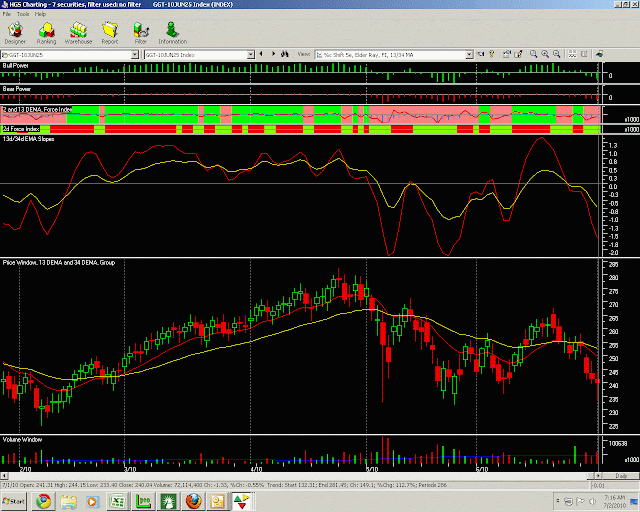The height and width of the screenshot is (512, 640).
Task: Click the Filter toolbar icon
Action: tap(141, 33)
